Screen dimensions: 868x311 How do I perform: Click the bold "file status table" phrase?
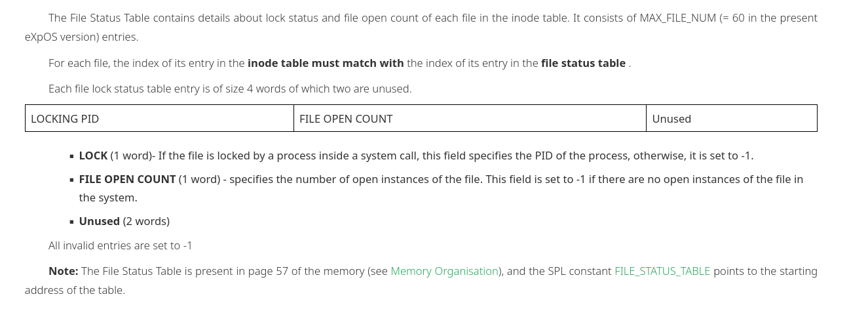pos(583,64)
